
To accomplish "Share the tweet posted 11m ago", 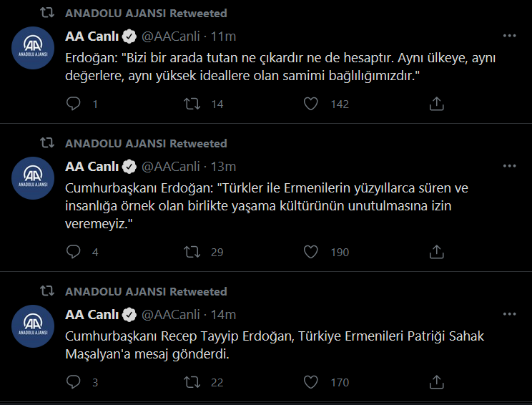I will (435, 104).
